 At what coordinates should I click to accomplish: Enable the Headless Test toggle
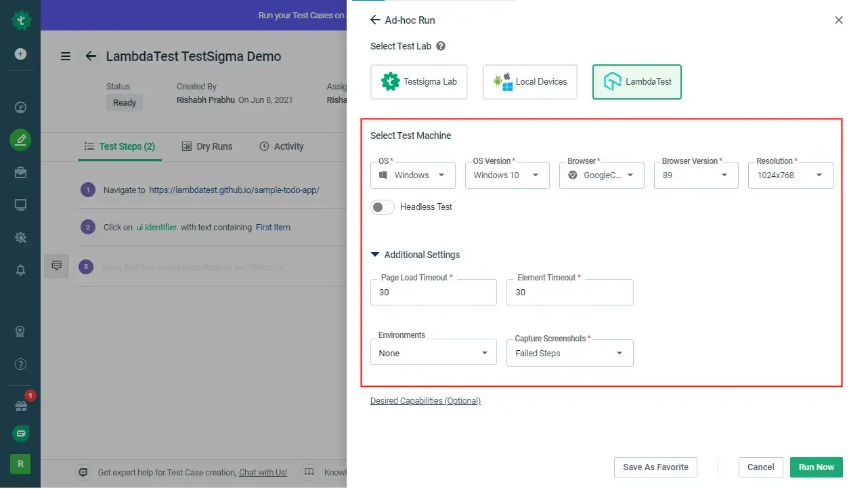tap(383, 207)
